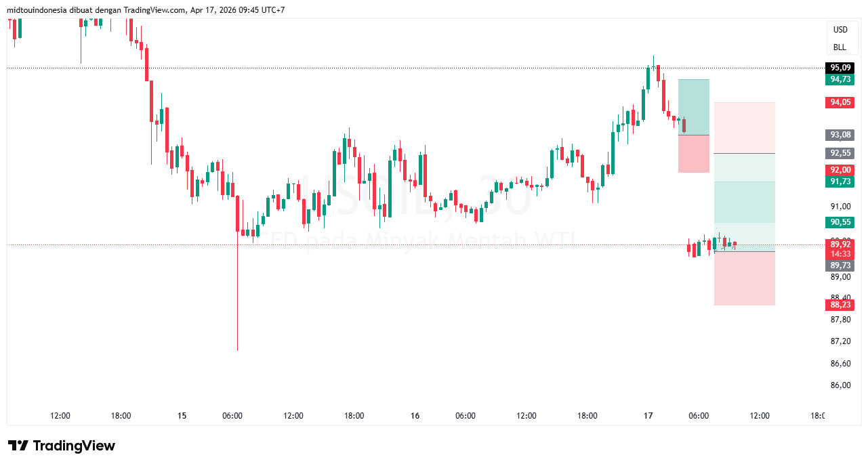Click the date label 16 on time axis

pyautogui.click(x=415, y=416)
